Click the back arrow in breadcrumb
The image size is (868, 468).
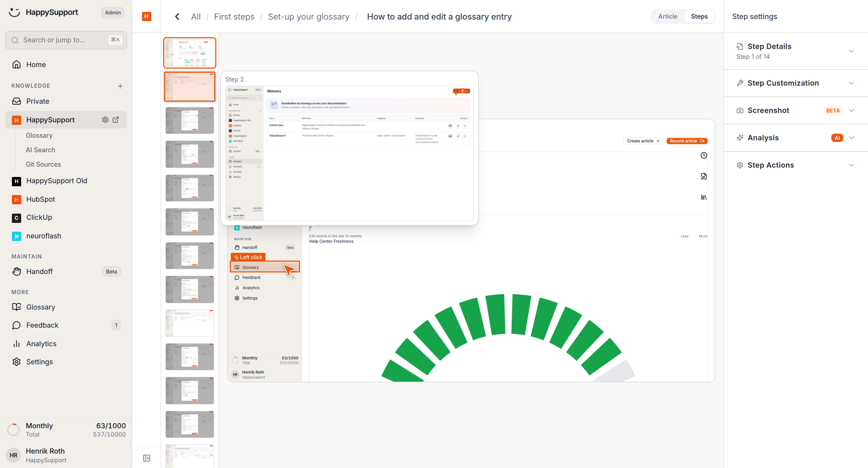(x=177, y=17)
